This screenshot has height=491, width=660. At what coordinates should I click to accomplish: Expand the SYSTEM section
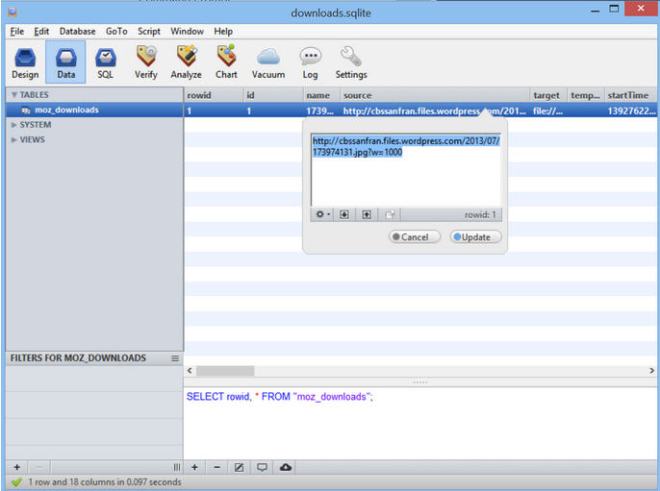pyautogui.click(x=14, y=125)
